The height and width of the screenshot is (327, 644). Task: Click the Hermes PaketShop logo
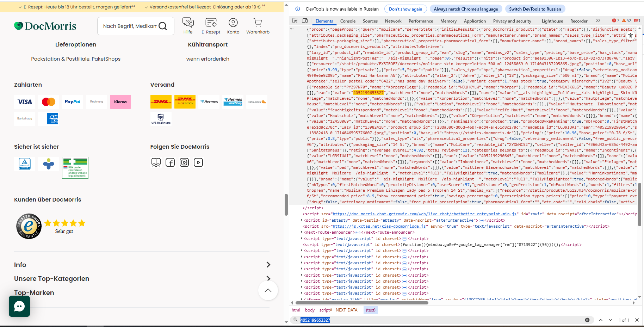click(233, 102)
